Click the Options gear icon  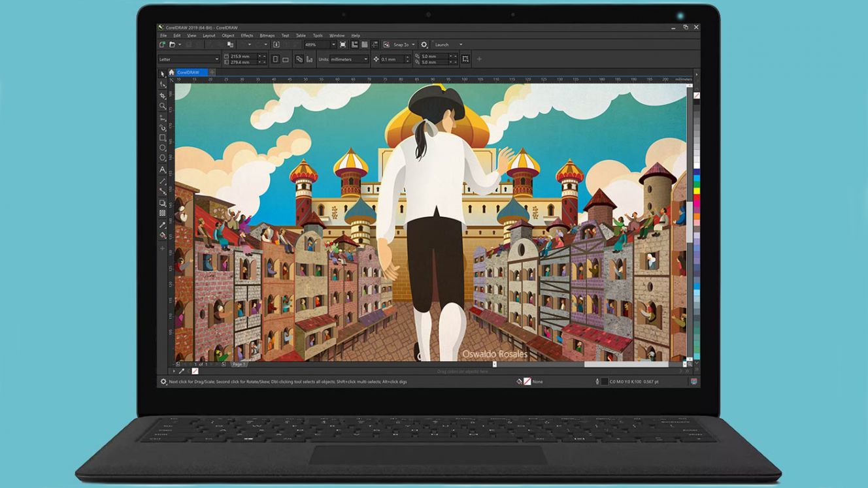point(424,44)
